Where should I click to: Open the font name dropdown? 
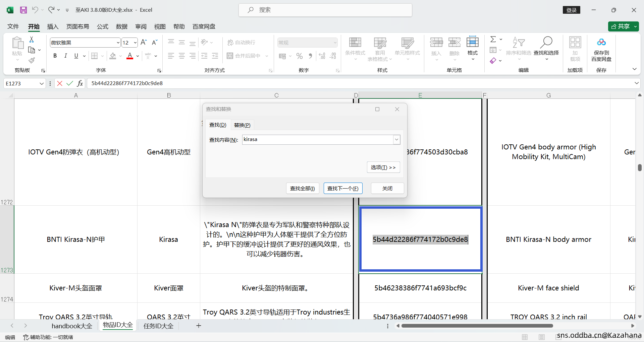(118, 43)
